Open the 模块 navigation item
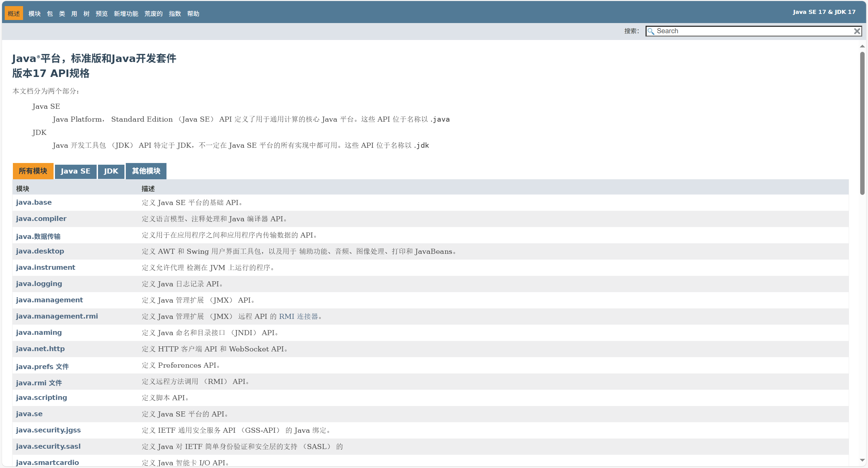The height and width of the screenshot is (468, 868). pos(34,14)
